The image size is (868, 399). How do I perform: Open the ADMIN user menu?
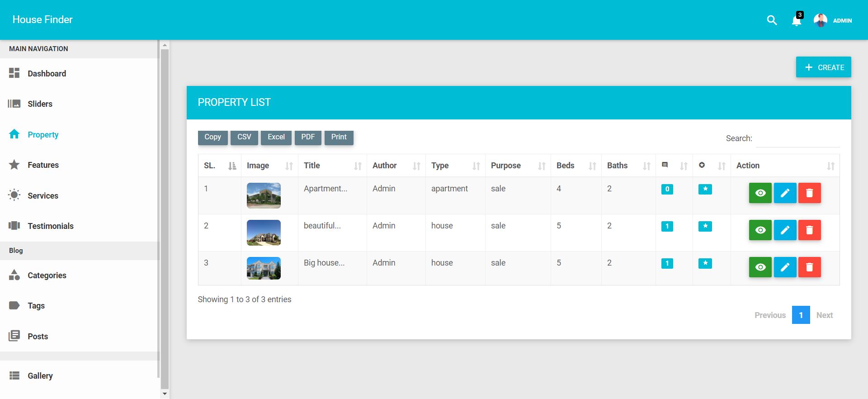pos(833,20)
